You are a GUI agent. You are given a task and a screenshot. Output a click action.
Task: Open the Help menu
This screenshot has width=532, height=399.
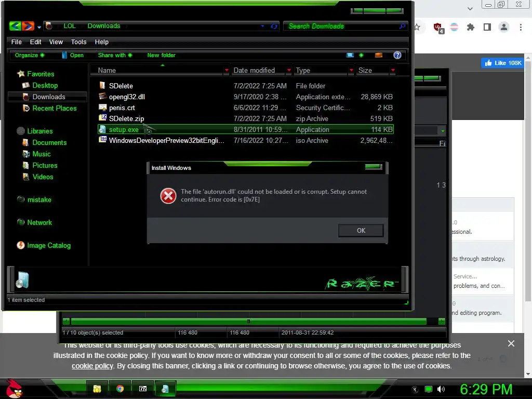[101, 42]
